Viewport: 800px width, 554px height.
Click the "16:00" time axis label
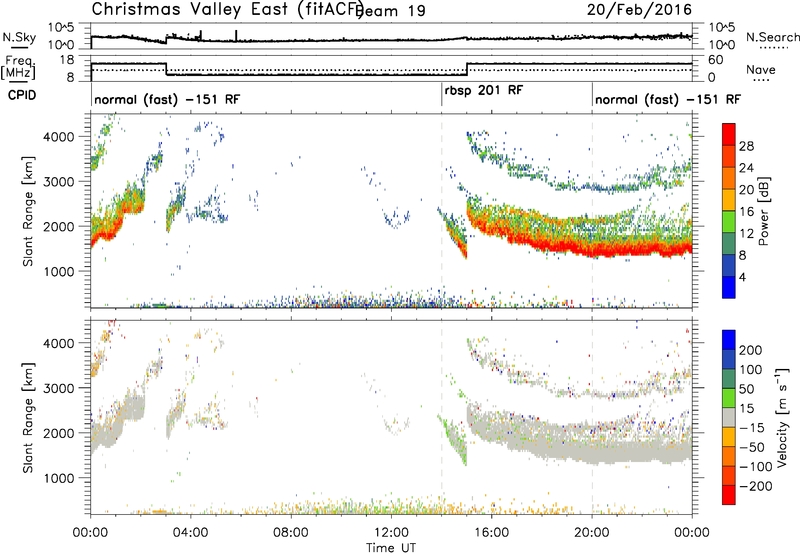pos(491,533)
